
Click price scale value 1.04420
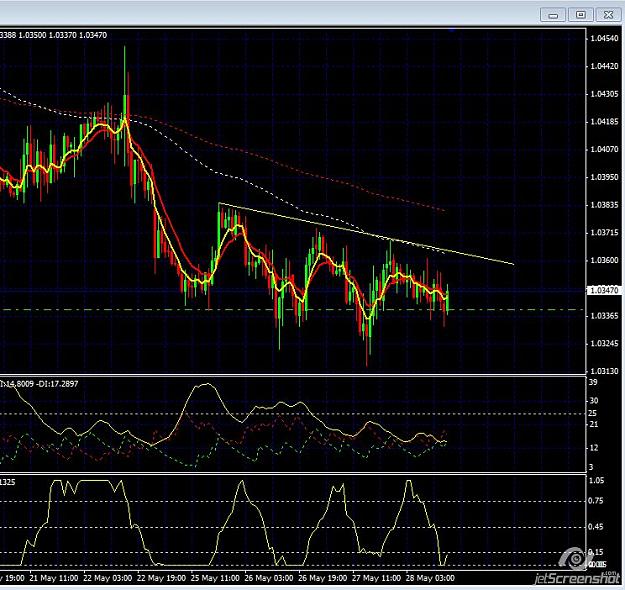coord(604,66)
